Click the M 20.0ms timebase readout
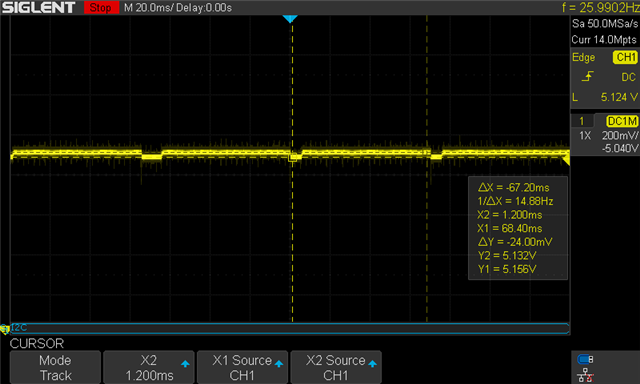The height and width of the screenshot is (384, 640). tap(148, 8)
